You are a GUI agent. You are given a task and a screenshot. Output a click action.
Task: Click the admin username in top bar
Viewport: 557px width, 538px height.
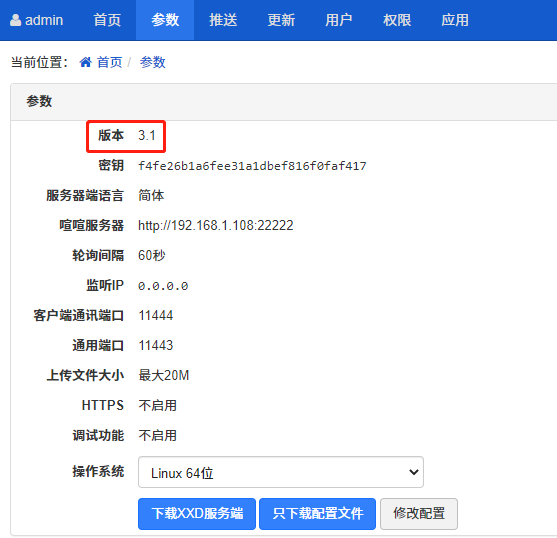tap(44, 20)
